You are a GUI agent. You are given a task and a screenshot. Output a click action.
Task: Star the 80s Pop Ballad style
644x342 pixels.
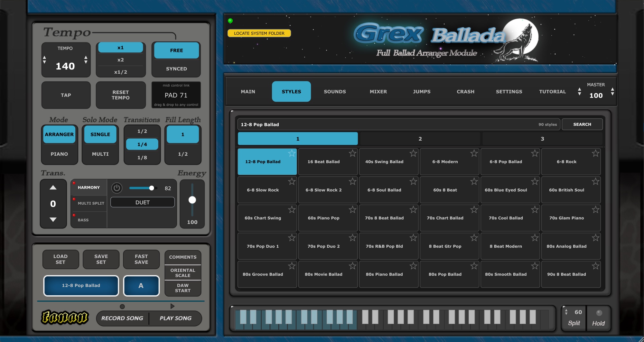click(x=474, y=266)
